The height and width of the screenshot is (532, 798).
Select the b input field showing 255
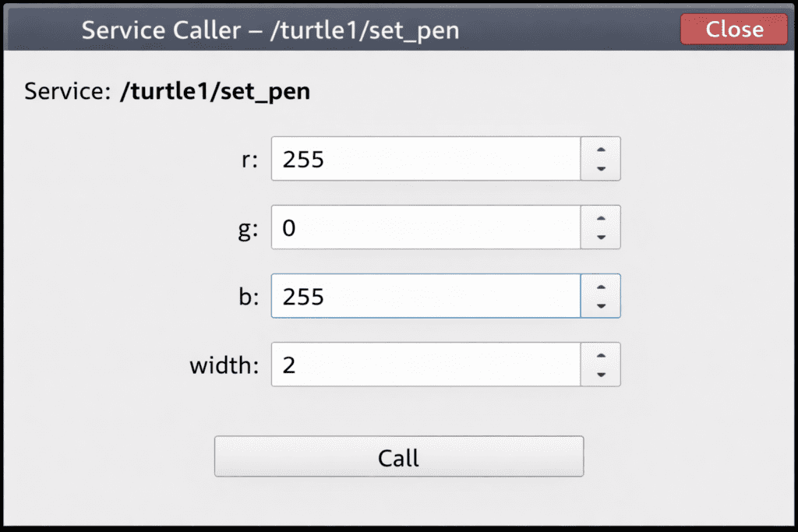(x=425, y=296)
